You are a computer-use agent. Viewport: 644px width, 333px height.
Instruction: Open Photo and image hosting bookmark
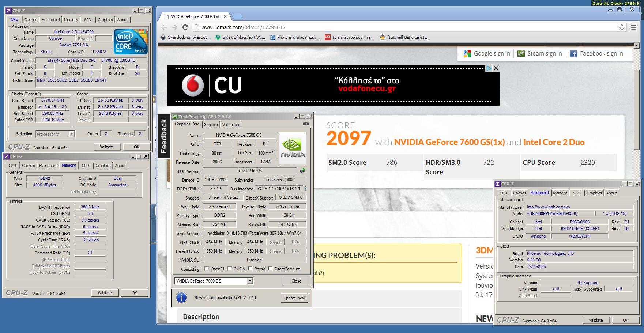[x=295, y=37]
